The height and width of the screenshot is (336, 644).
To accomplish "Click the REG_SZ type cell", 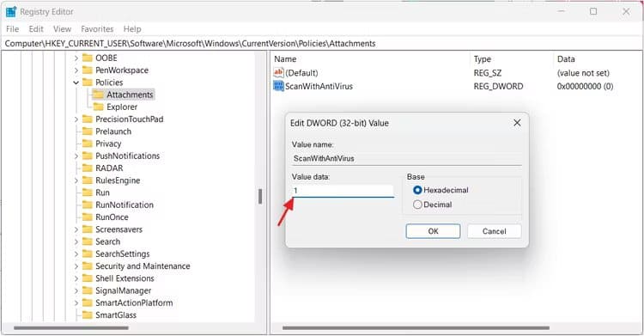I will click(x=488, y=73).
